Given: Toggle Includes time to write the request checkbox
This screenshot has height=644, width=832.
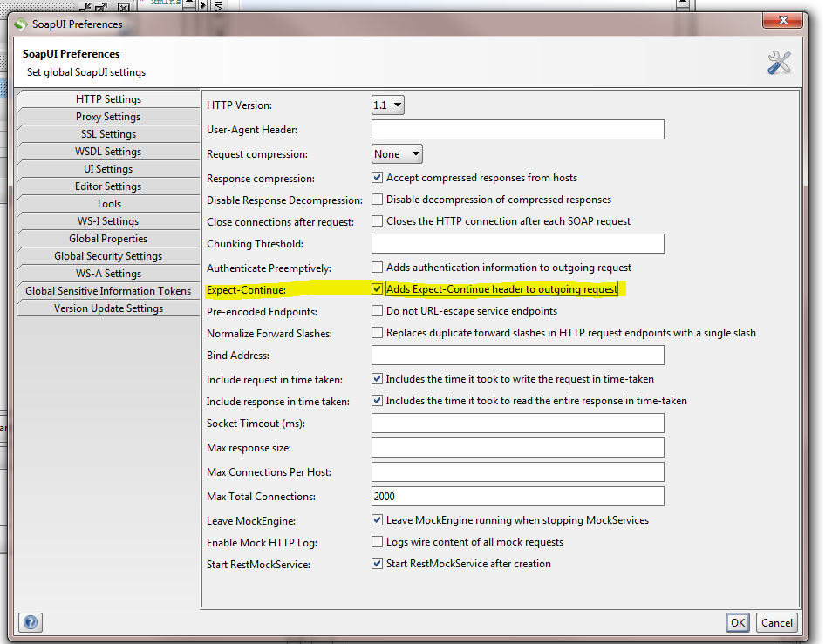Looking at the screenshot, I should (377, 379).
